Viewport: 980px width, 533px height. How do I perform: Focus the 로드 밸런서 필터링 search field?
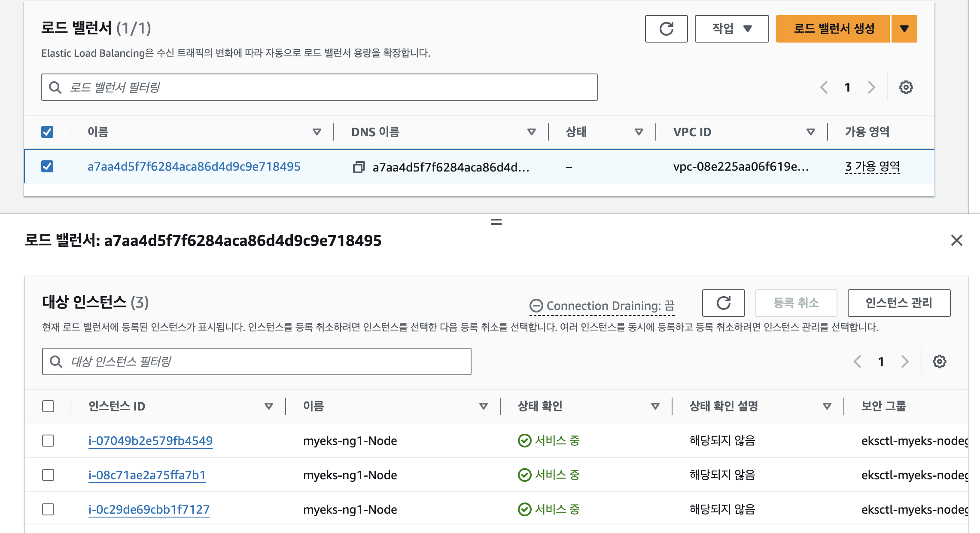[x=326, y=87]
